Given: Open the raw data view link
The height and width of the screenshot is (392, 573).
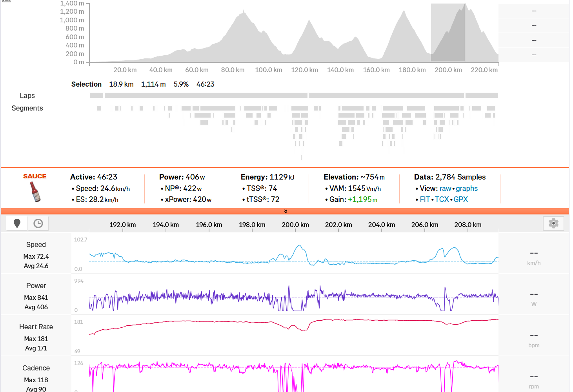Looking at the screenshot, I should tap(445, 189).
